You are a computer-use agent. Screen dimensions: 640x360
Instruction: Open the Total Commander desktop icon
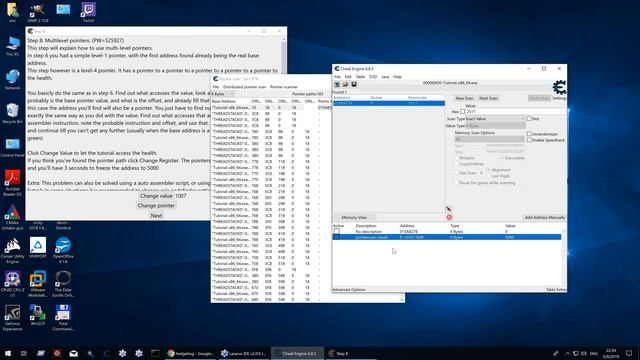point(63,318)
